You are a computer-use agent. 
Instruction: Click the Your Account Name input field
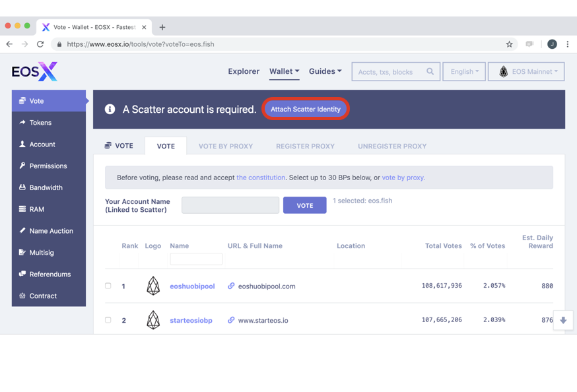pos(230,205)
